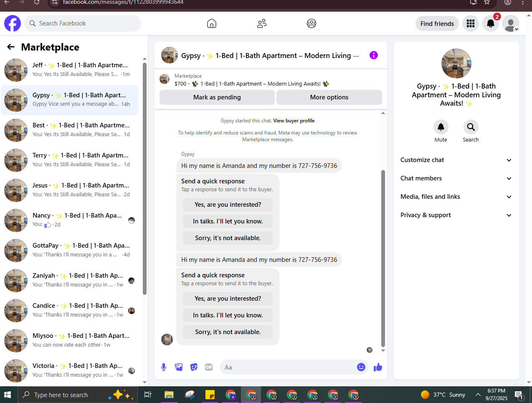Viewport: 532px width, 403px height.
Task: Mute the chat with the bell icon
Action: 441,127
